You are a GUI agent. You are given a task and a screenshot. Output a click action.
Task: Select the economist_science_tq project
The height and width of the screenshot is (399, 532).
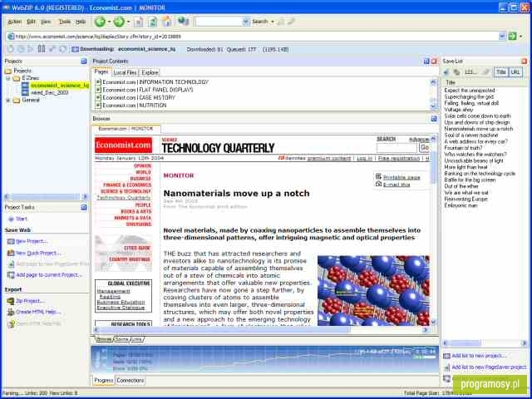click(x=59, y=86)
